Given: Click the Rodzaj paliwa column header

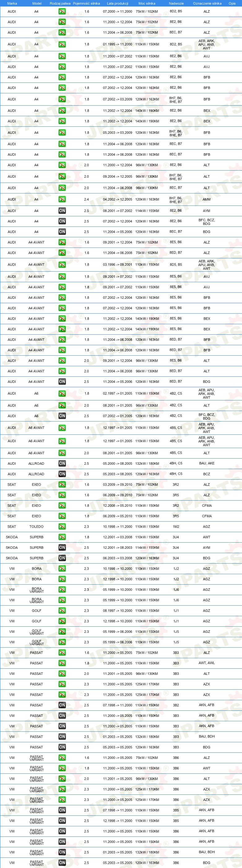Looking at the screenshot, I should pos(60,3).
